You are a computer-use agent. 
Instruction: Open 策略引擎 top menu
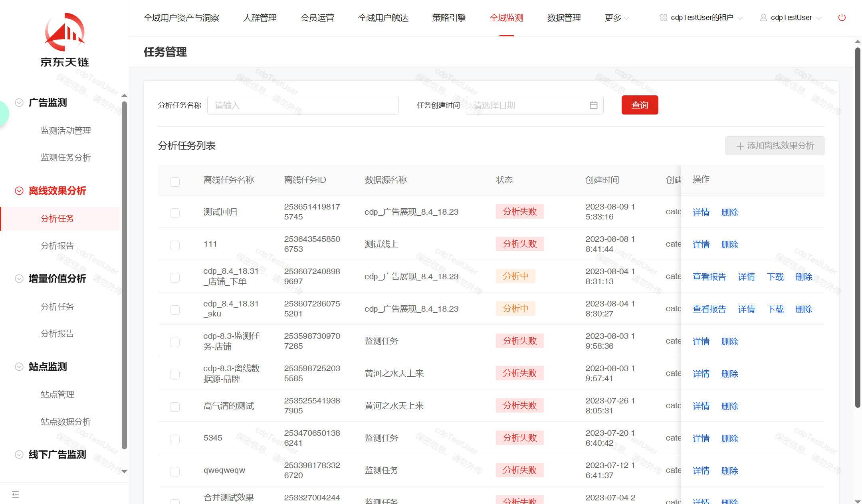pyautogui.click(x=449, y=18)
